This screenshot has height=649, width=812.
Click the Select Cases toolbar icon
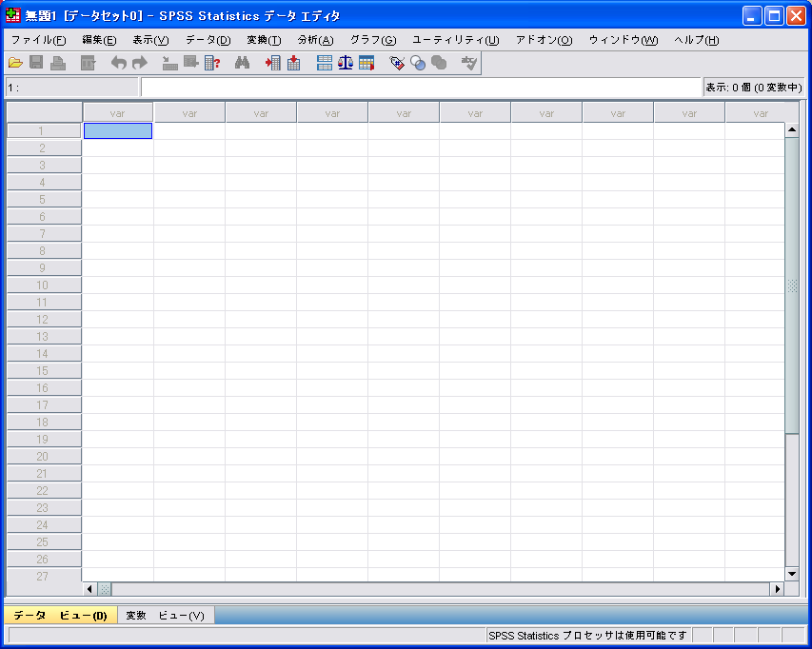pos(366,63)
